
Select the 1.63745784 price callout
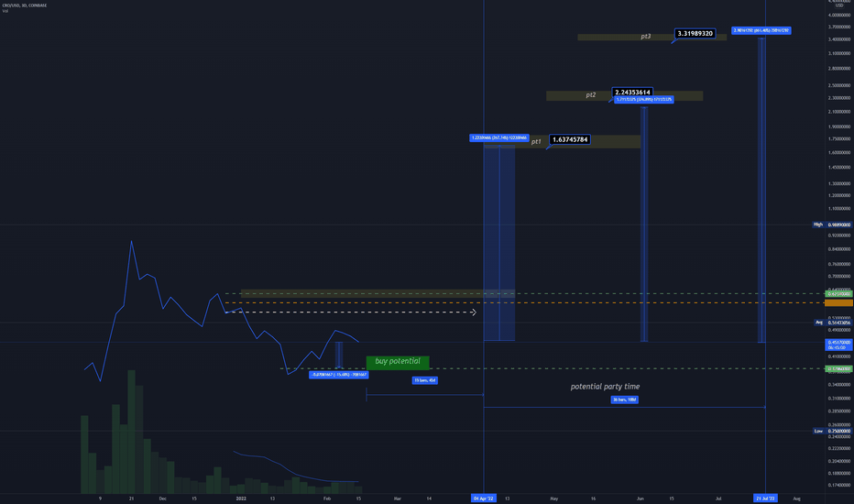point(570,140)
